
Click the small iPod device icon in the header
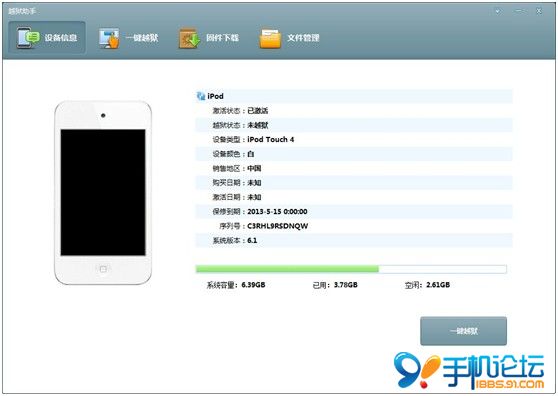click(201, 96)
